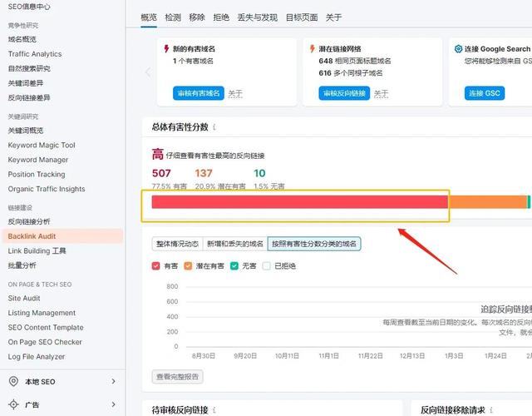Click the lightning icon of 潜在链接网络

(x=313, y=48)
